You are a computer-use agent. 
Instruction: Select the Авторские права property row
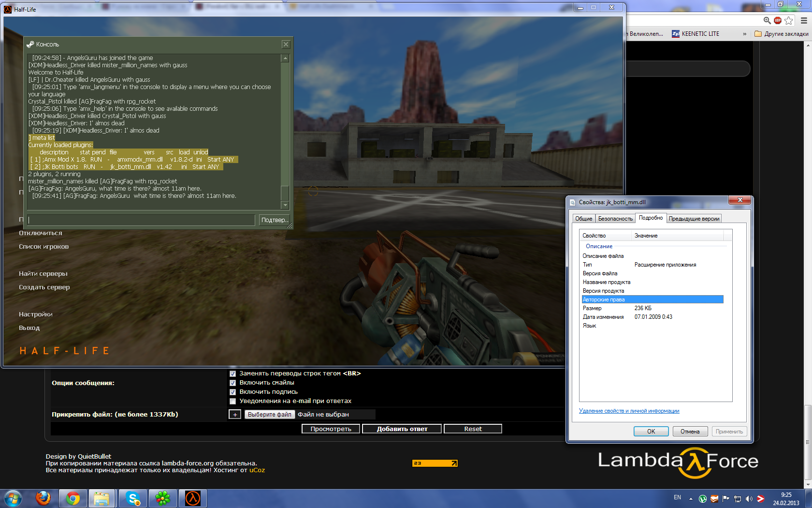click(652, 299)
